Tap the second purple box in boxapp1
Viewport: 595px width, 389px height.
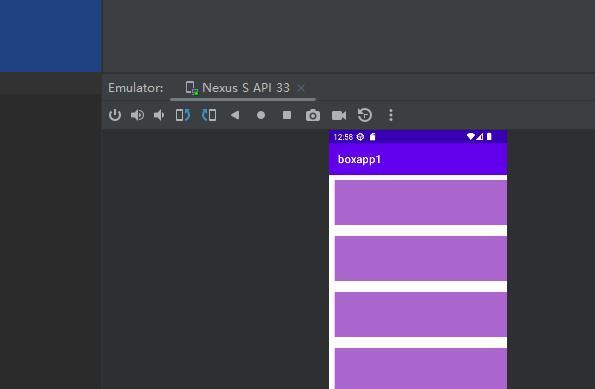[x=421, y=258]
